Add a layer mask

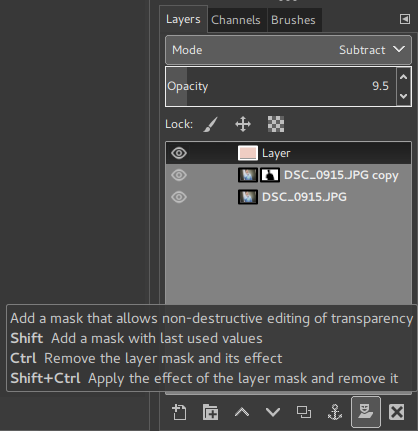(x=366, y=412)
